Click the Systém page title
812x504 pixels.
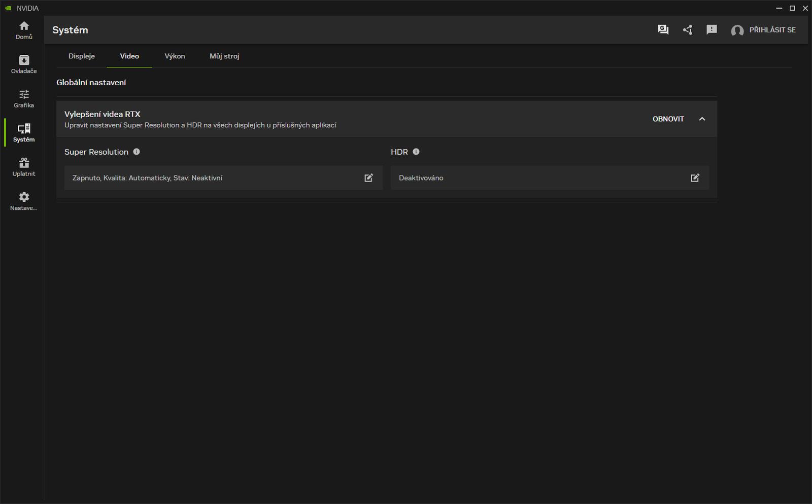(70, 30)
